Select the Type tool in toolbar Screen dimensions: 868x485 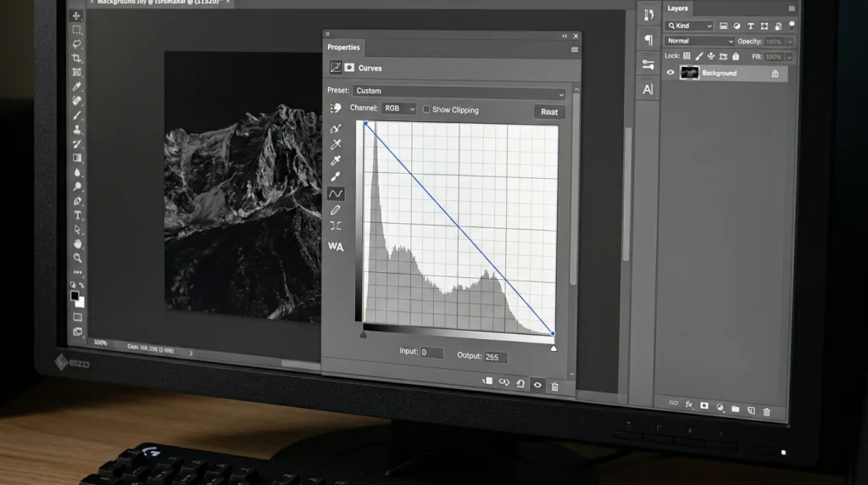[77, 215]
